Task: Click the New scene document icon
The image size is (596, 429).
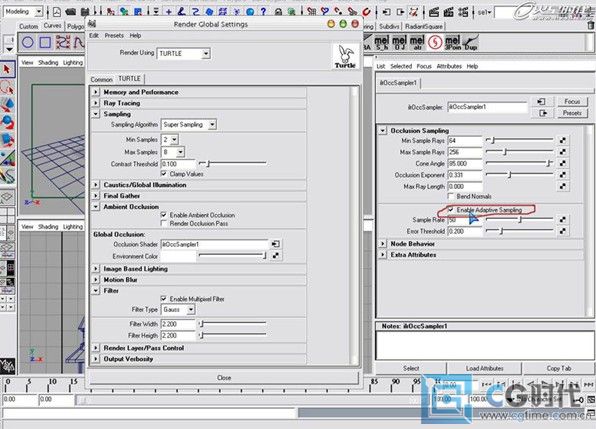Action: (57, 12)
